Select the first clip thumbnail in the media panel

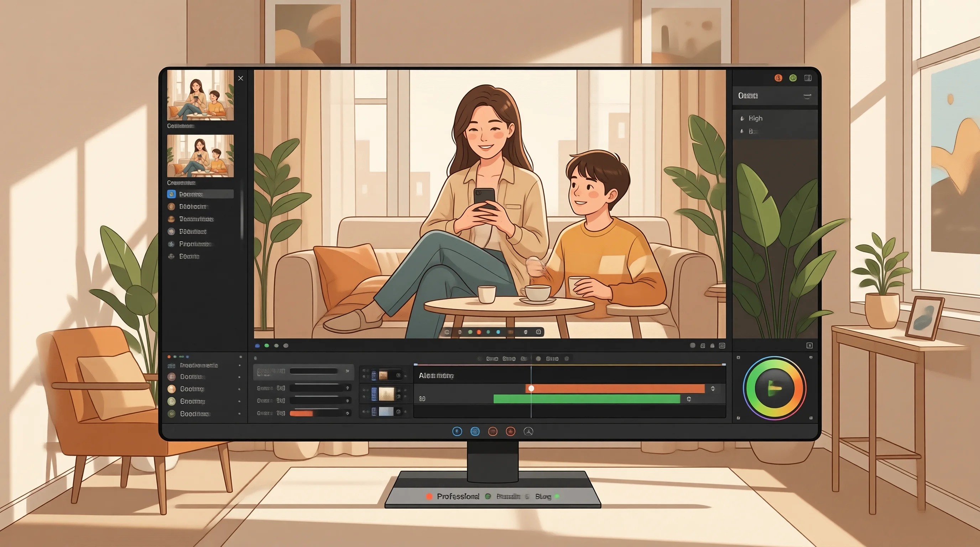pyautogui.click(x=200, y=95)
